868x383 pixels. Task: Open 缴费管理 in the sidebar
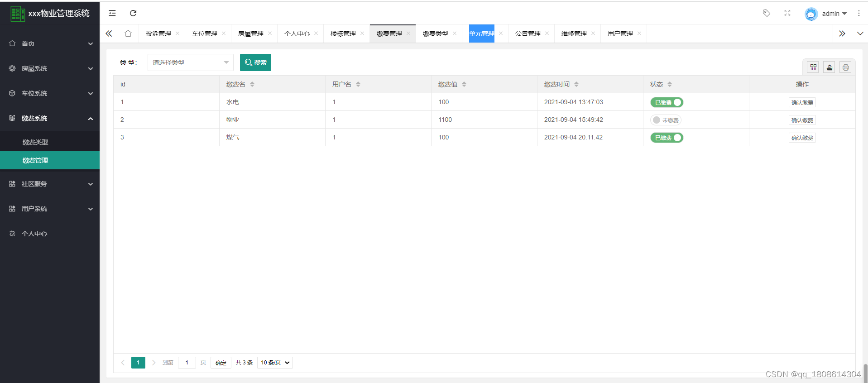50,160
